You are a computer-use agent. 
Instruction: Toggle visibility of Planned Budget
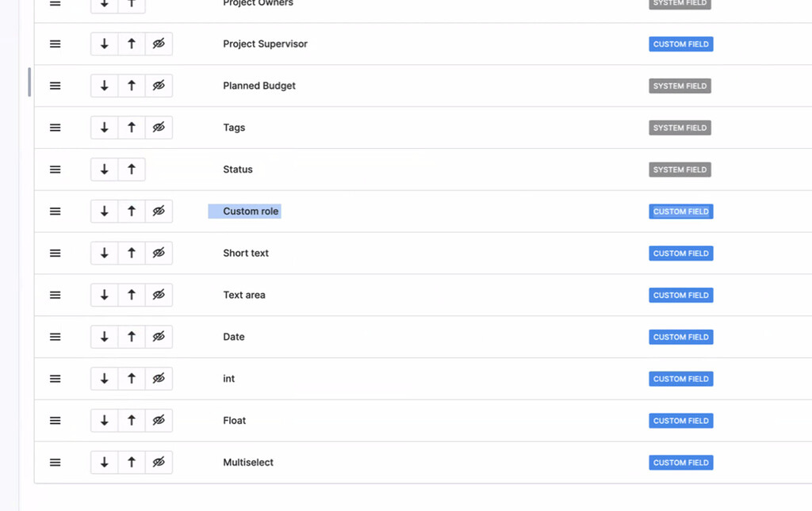pos(159,85)
